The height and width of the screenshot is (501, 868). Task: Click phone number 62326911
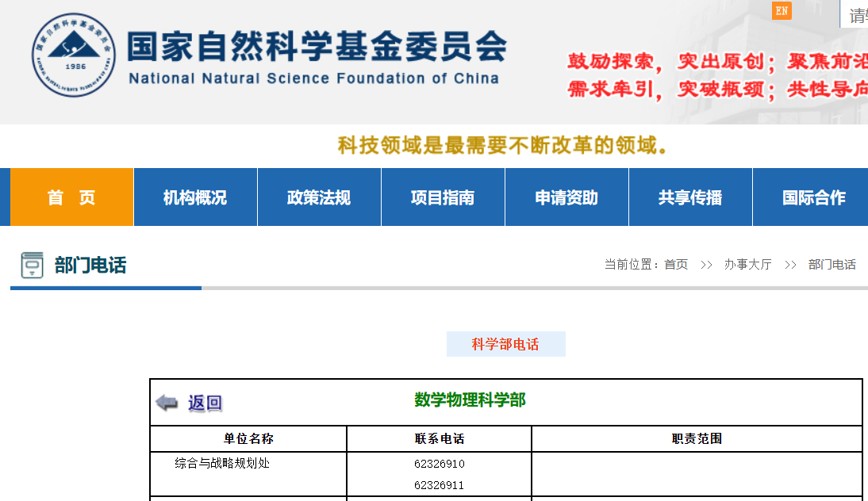pyautogui.click(x=439, y=485)
